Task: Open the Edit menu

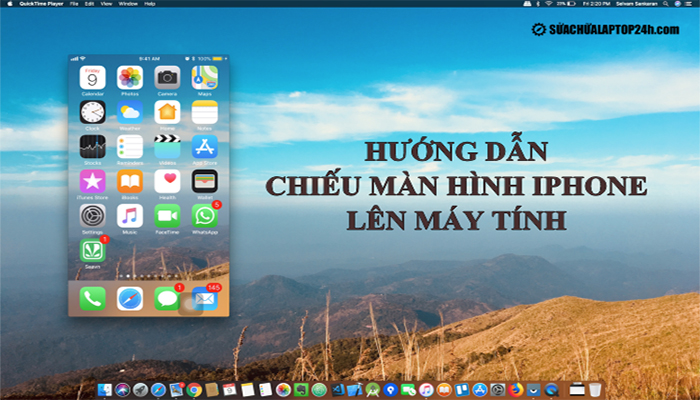Action: pyautogui.click(x=90, y=4)
